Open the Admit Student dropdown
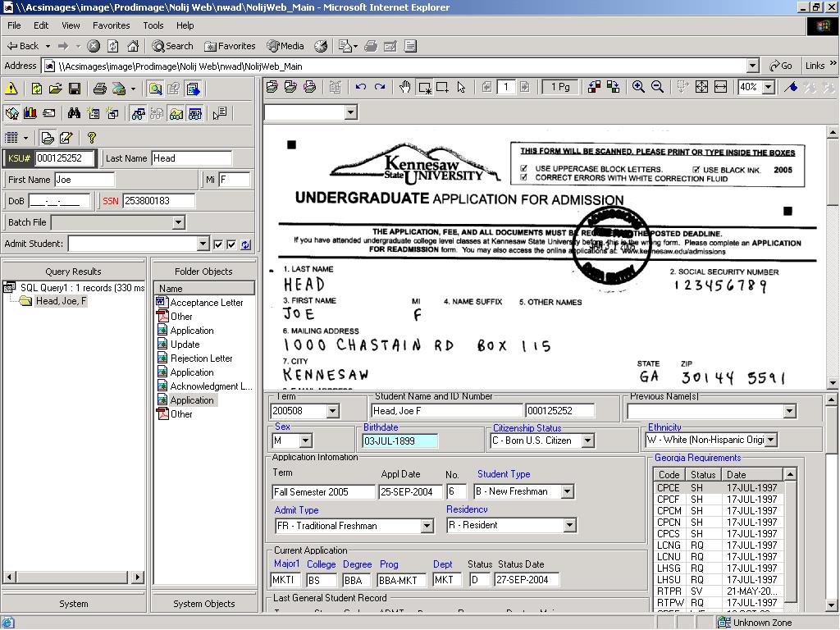Image resolution: width=840 pixels, height=630 pixels. tap(203, 244)
